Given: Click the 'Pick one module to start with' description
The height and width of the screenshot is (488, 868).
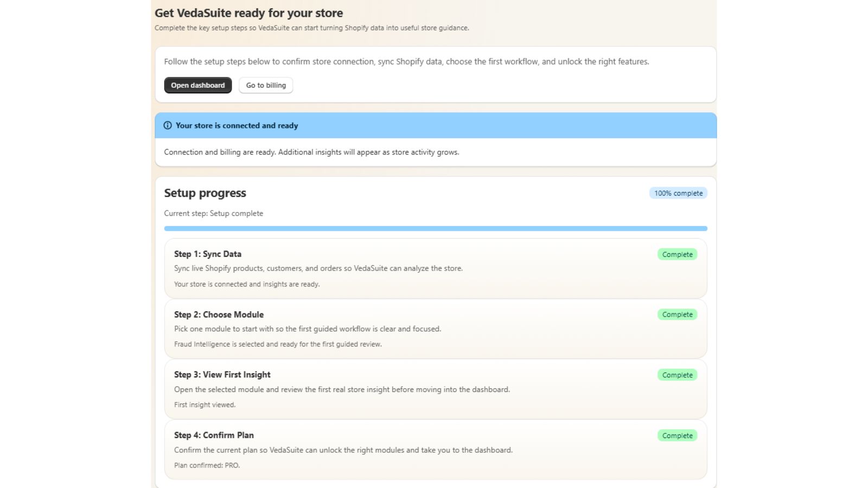Looking at the screenshot, I should pyautogui.click(x=308, y=329).
